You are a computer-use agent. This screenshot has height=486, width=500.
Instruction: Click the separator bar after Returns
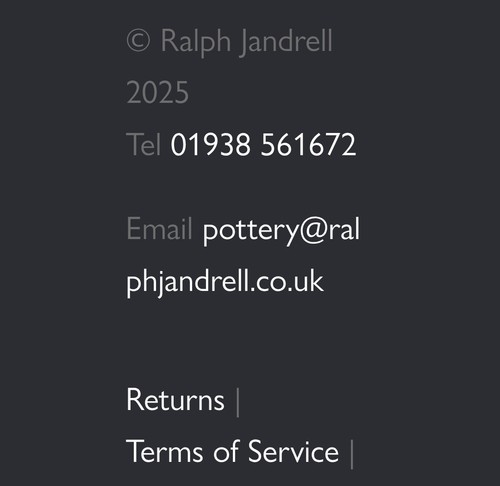tap(238, 402)
